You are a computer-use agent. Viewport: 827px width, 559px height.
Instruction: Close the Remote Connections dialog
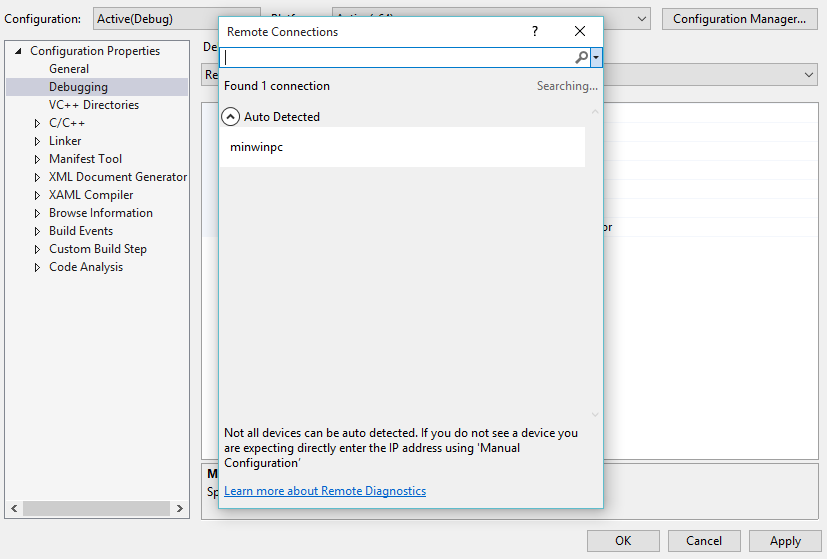(580, 32)
